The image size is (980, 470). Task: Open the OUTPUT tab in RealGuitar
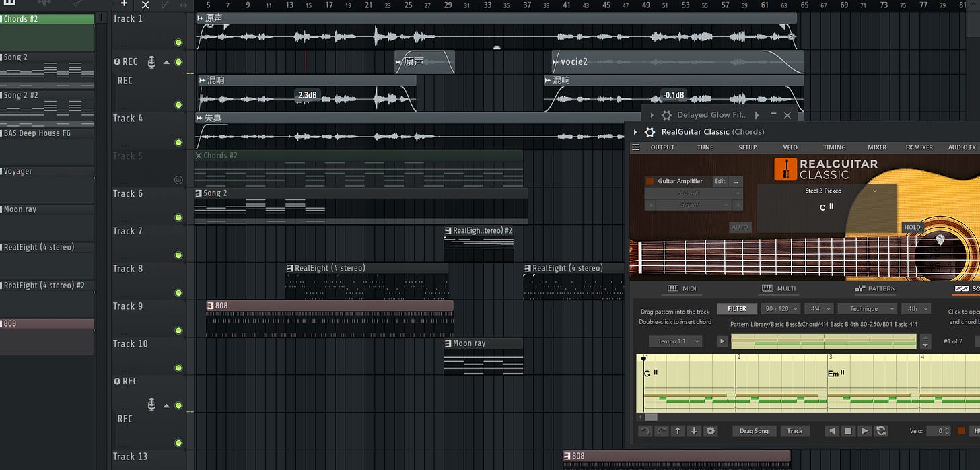(x=662, y=147)
